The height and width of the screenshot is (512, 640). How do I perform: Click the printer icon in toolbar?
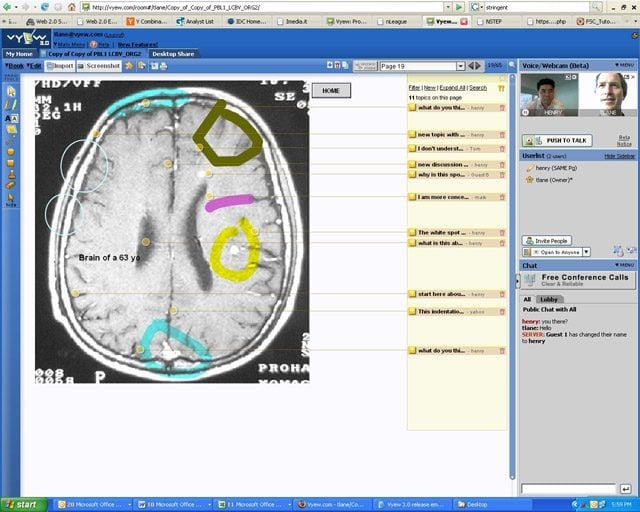164,66
